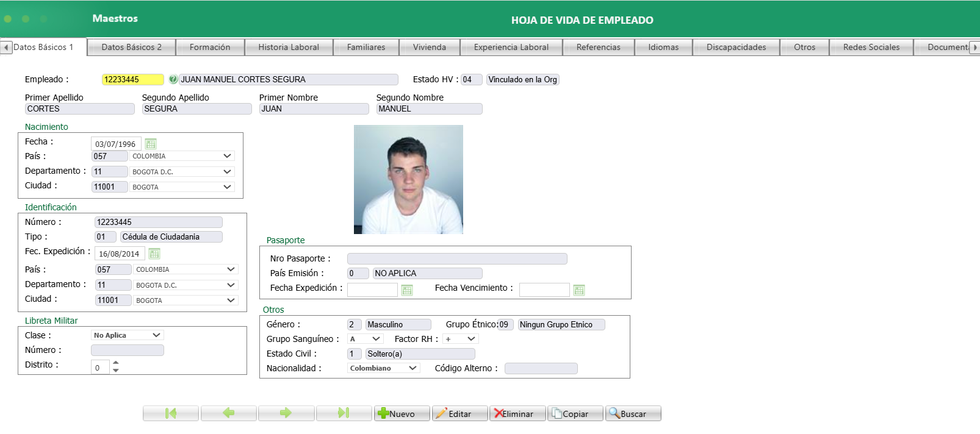Click the Primer Apellido field

pos(79,108)
